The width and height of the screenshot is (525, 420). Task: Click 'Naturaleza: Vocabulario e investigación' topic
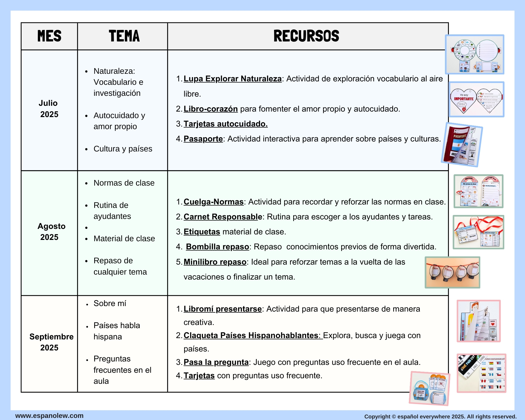[118, 82]
